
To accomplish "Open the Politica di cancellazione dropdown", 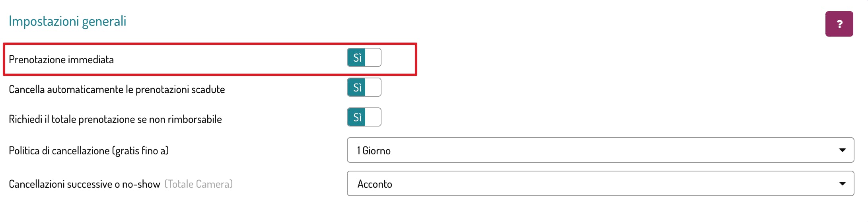I will (x=600, y=150).
